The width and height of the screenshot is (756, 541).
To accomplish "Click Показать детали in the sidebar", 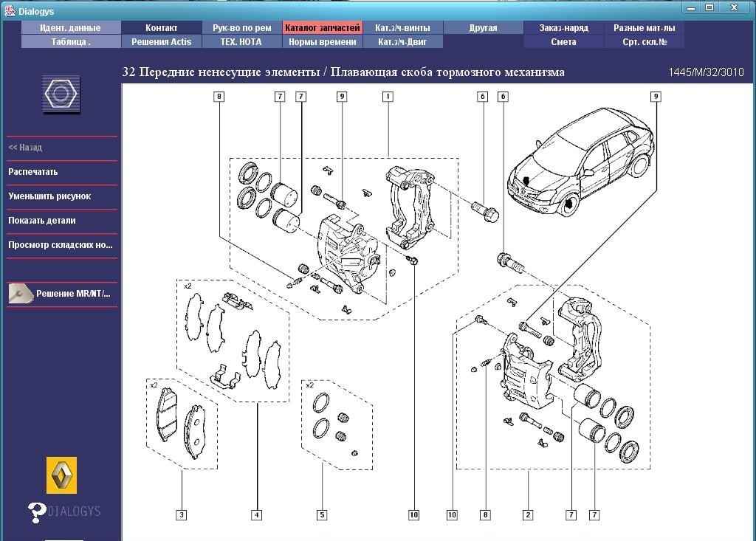I will [42, 221].
